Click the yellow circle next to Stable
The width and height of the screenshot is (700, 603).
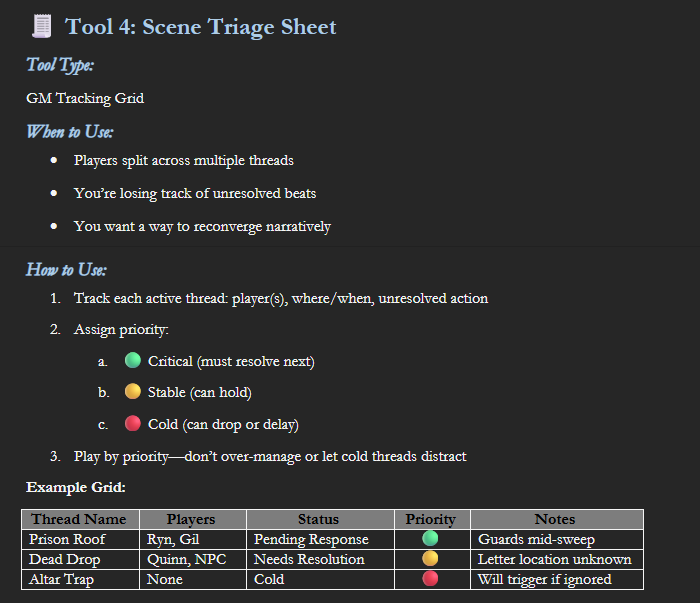click(x=133, y=391)
